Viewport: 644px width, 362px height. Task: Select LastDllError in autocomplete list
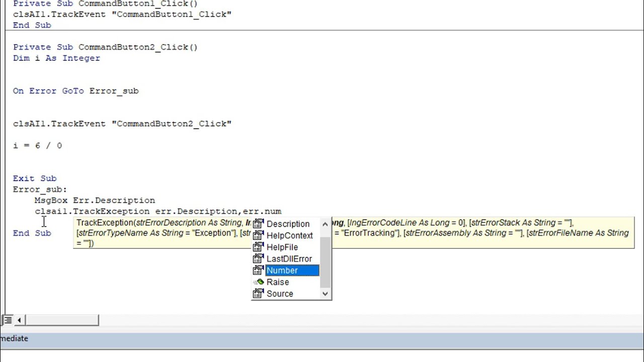click(289, 258)
